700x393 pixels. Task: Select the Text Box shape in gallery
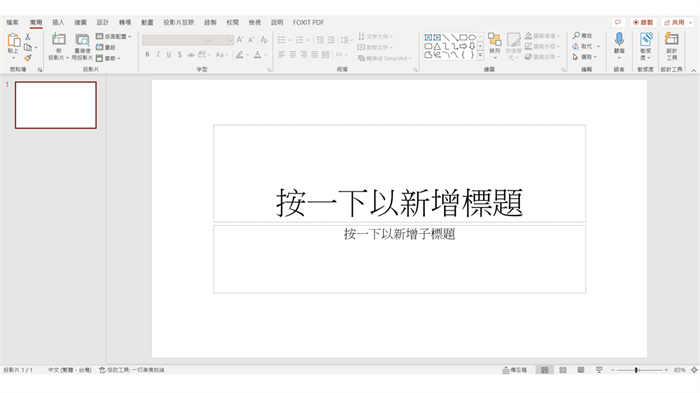[428, 38]
